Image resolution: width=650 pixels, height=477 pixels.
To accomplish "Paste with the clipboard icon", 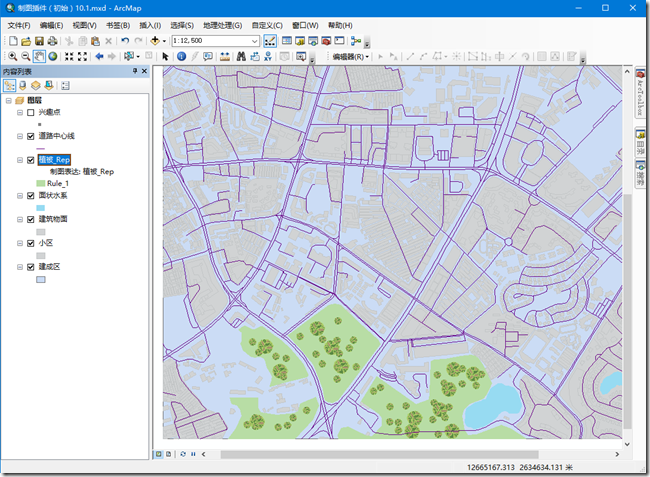I will point(95,41).
